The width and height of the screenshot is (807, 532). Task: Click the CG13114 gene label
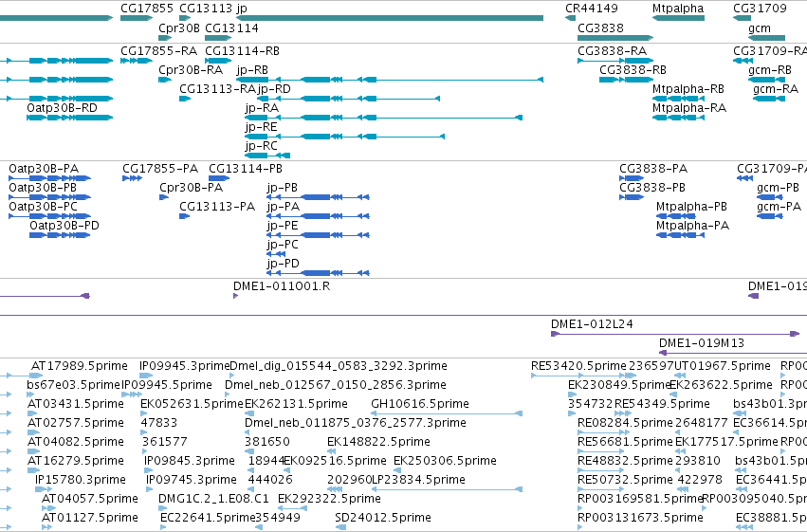pyautogui.click(x=231, y=28)
